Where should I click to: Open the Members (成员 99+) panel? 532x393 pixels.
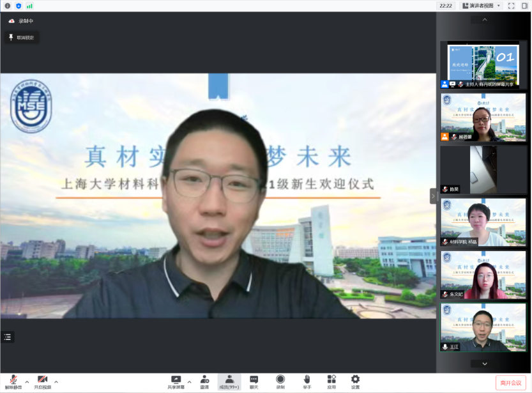pos(229,381)
